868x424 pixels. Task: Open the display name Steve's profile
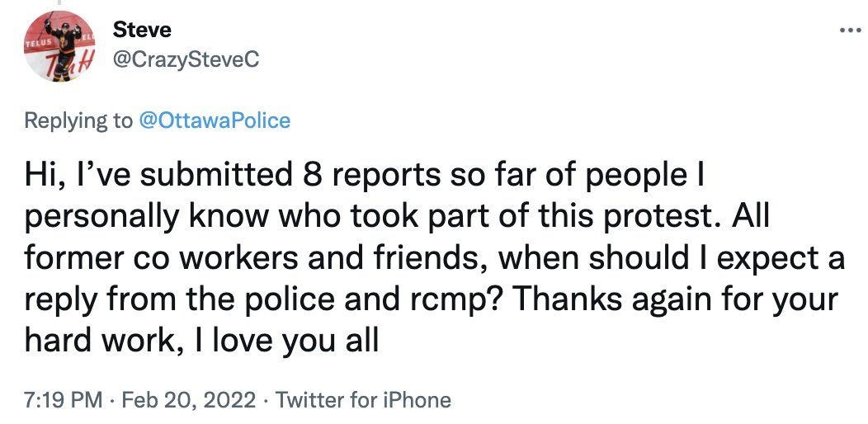point(141,31)
